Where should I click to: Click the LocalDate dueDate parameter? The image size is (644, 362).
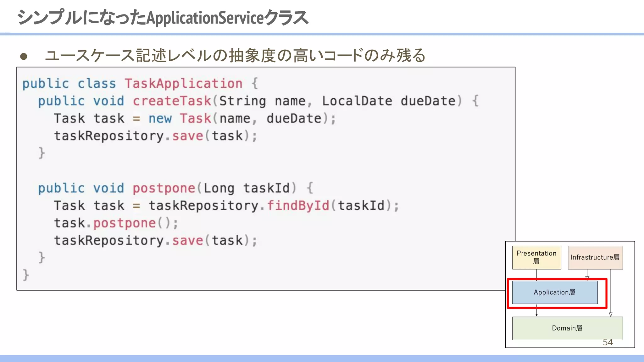[389, 101]
